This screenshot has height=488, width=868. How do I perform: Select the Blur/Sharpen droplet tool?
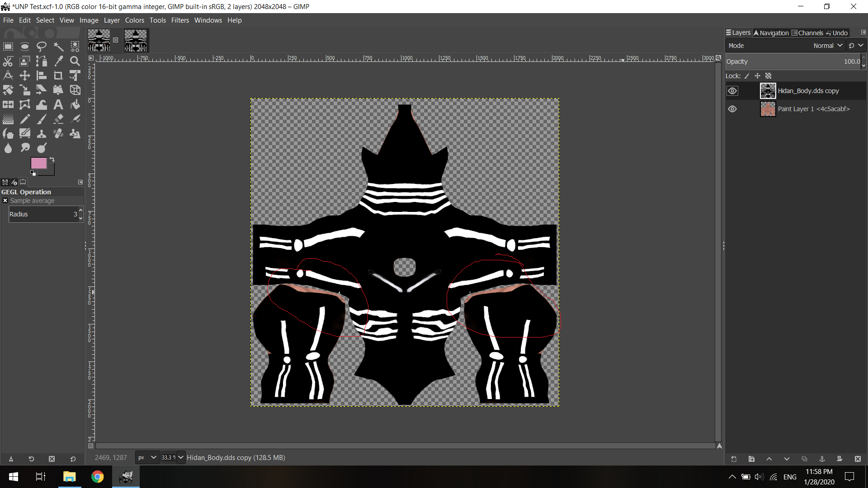point(8,148)
